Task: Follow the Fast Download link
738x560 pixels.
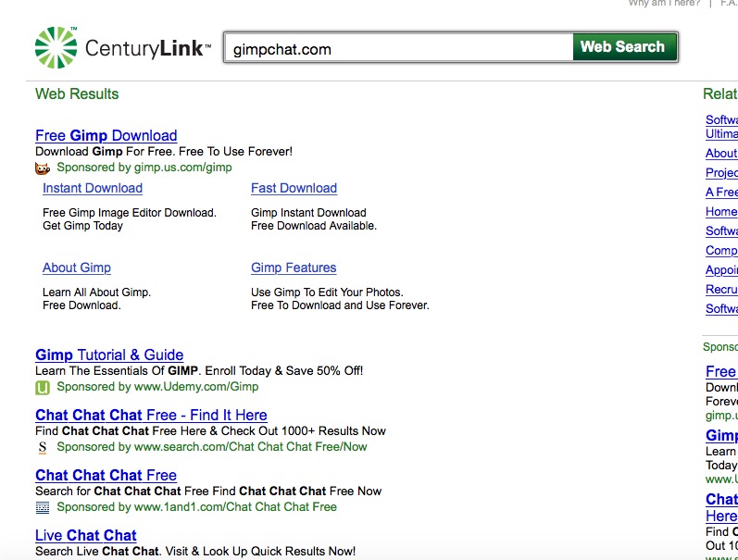Action: [x=294, y=188]
